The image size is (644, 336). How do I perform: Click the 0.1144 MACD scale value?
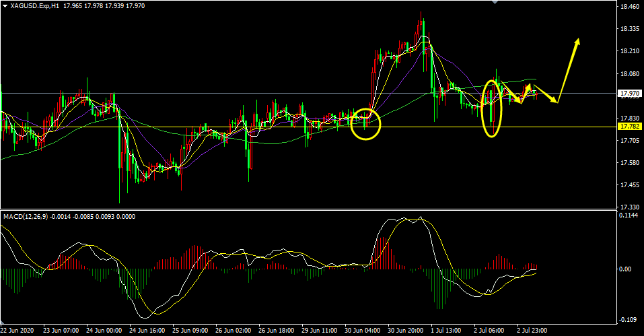pos(630,215)
